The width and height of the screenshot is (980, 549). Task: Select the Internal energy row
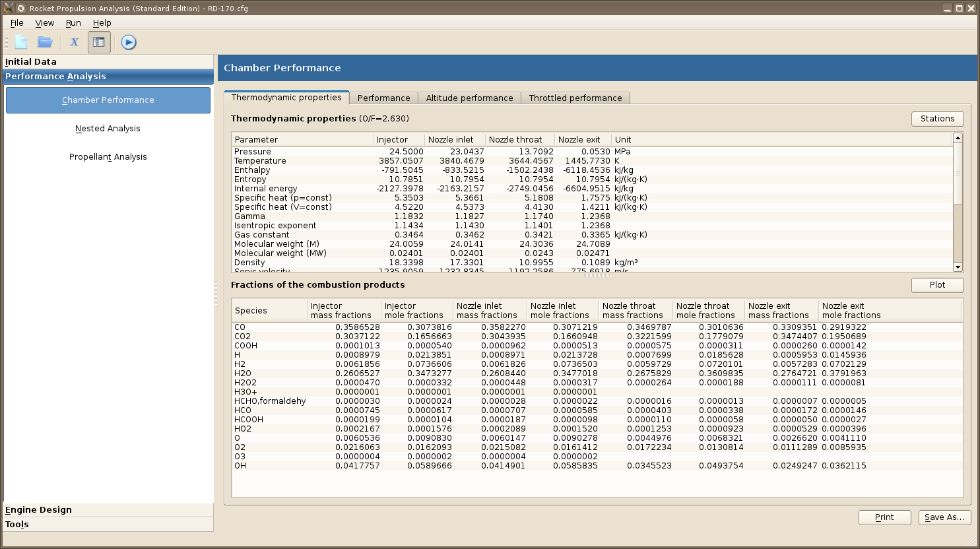(592, 189)
